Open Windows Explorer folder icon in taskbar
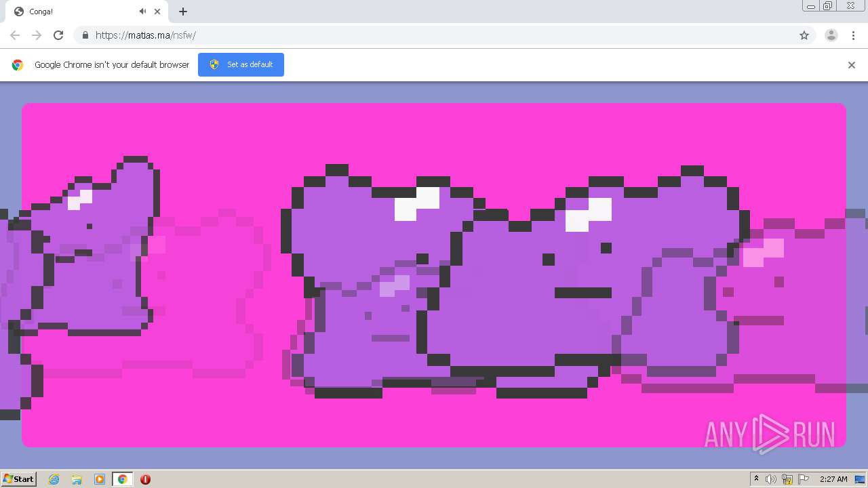The image size is (868, 488). point(77,479)
